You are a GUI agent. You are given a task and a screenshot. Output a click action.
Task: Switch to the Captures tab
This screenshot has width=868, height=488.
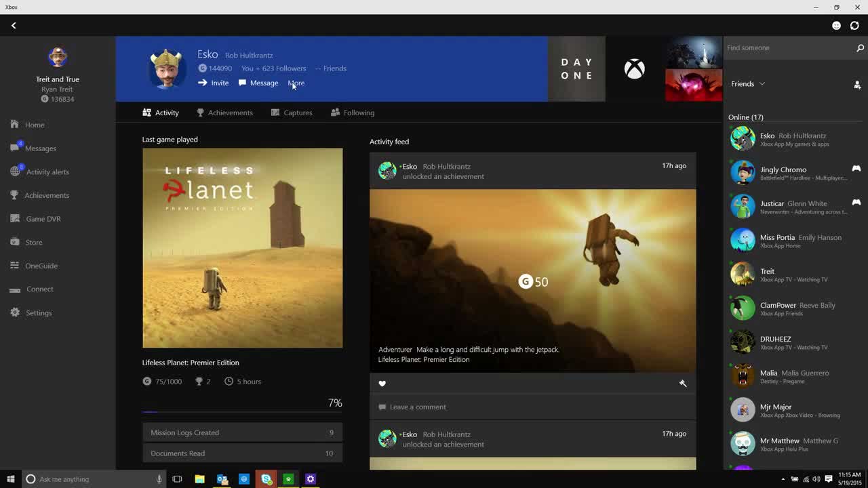pyautogui.click(x=292, y=113)
